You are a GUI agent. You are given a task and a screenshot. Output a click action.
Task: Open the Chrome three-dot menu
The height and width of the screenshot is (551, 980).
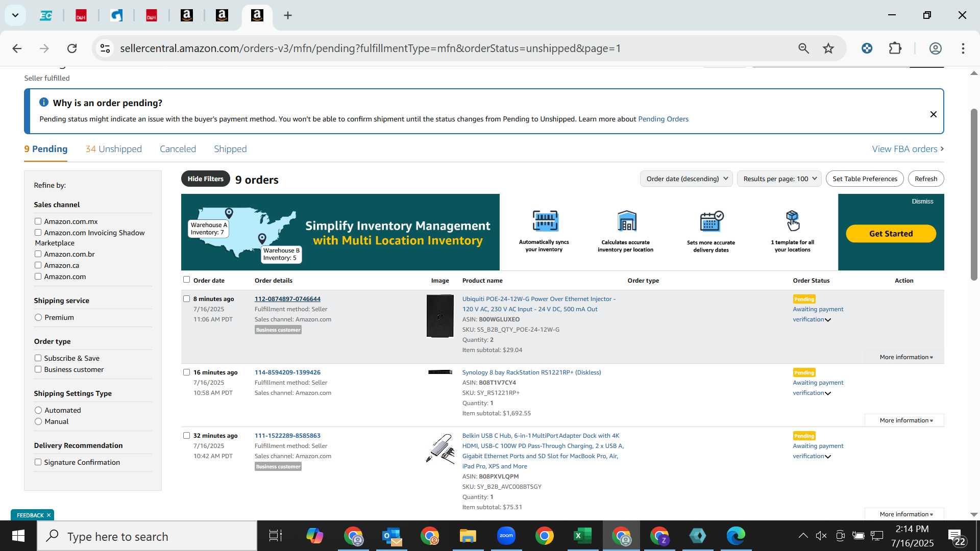coord(963,48)
